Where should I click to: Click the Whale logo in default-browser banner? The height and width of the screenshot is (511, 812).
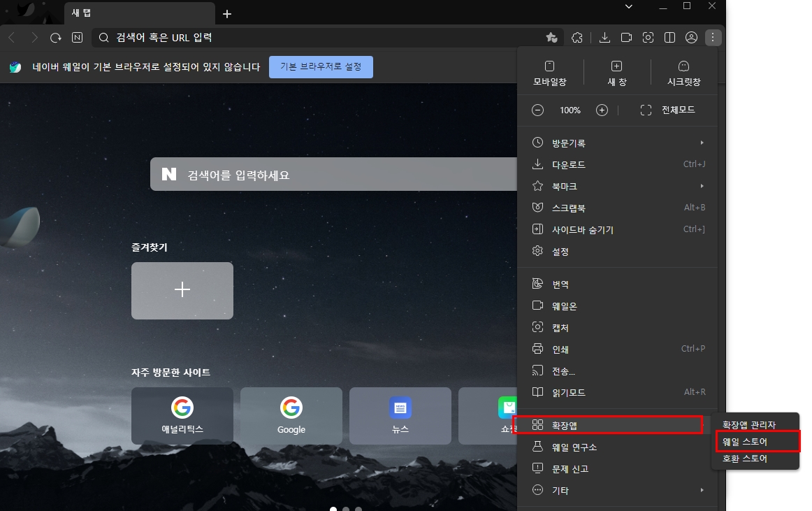pos(15,67)
